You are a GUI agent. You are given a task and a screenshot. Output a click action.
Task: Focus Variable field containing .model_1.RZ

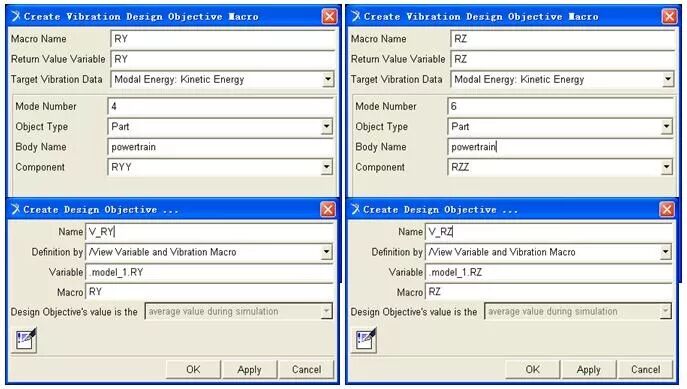[549, 272]
